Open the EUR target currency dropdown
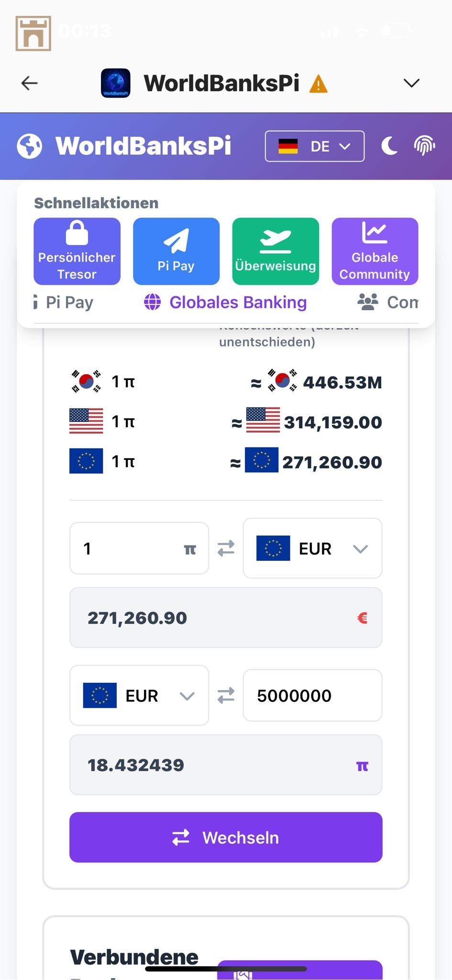The image size is (452, 980). [x=312, y=548]
